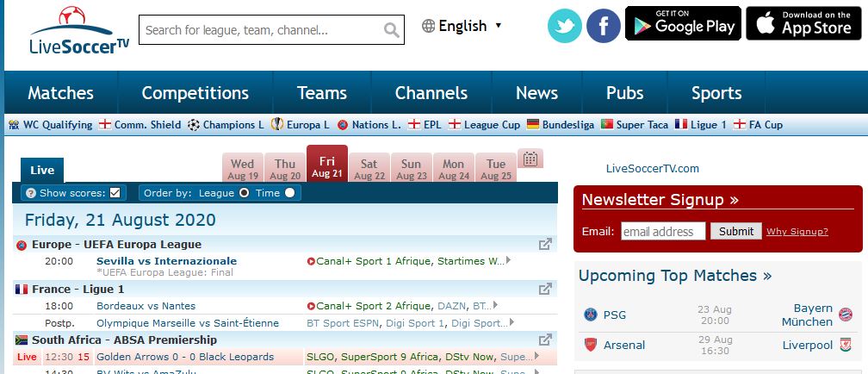This screenshot has width=868, height=374.
Task: Open Newsletter Signup heading link
Action: (x=660, y=199)
